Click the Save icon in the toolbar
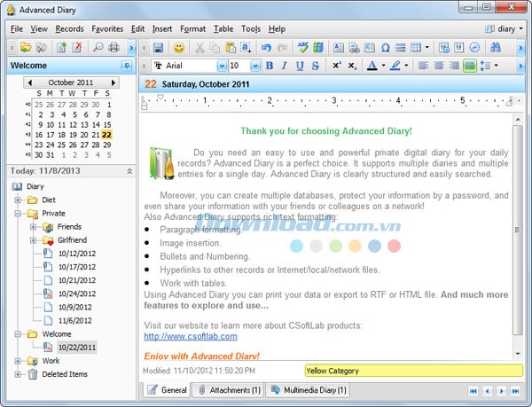The width and height of the screenshot is (532, 407). (158, 47)
